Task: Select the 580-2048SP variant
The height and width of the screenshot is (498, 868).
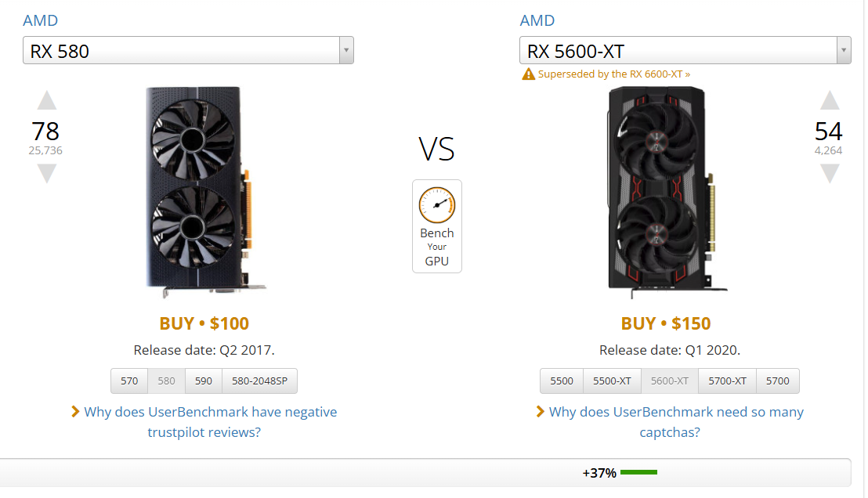Action: (x=259, y=381)
